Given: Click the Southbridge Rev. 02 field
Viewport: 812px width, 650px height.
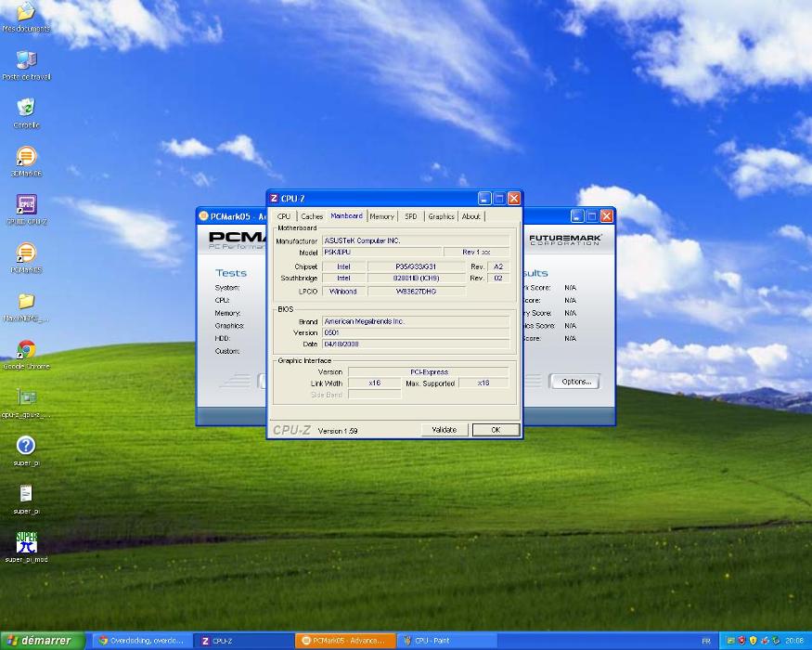Looking at the screenshot, I should tap(498, 278).
